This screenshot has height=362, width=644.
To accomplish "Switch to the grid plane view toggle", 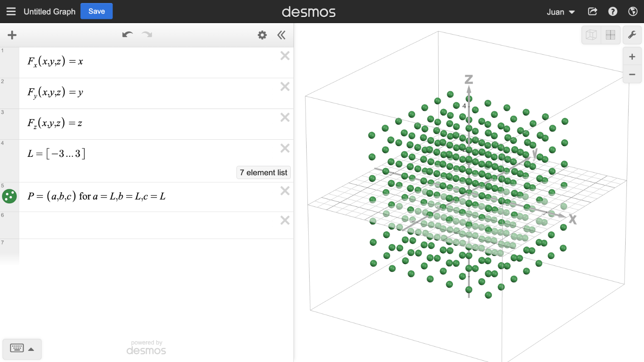I will click(x=611, y=35).
